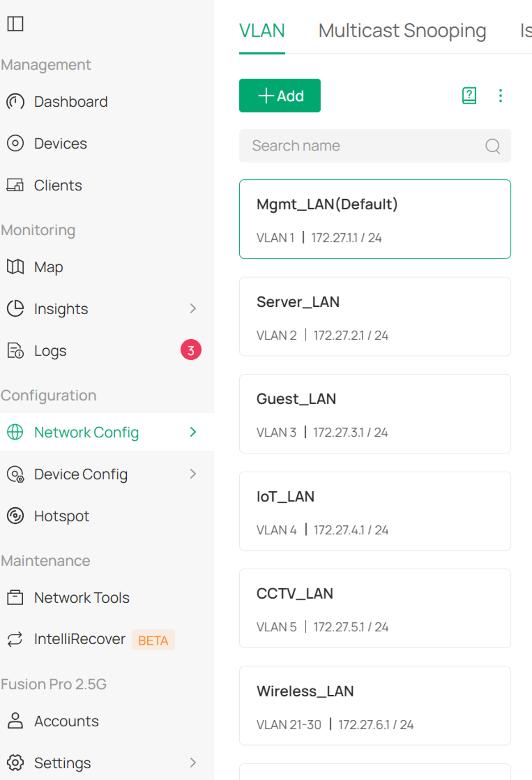Screen dimensions: 532x780
Task: Select the Mgmt_LAN(Default) VLAN card
Action: coord(375,219)
